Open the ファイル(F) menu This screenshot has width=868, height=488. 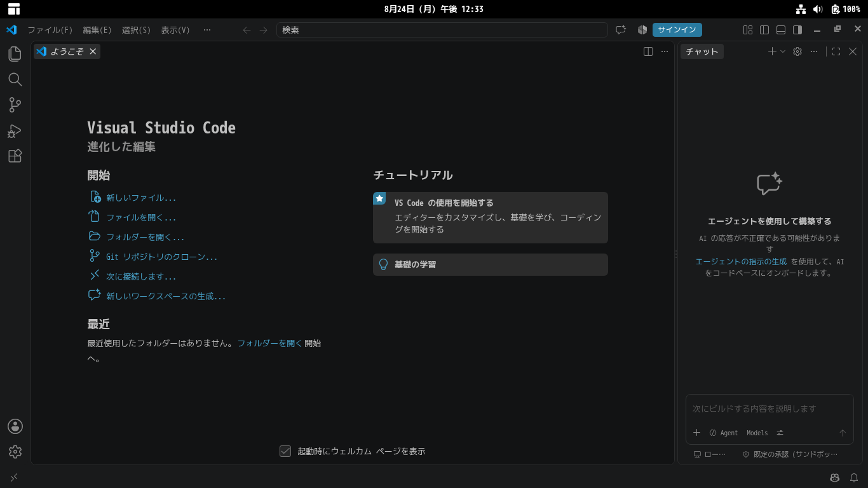(x=50, y=30)
